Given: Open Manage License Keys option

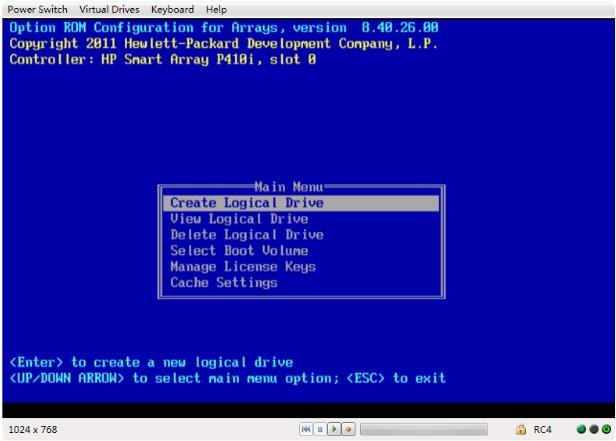Looking at the screenshot, I should coord(243,267).
